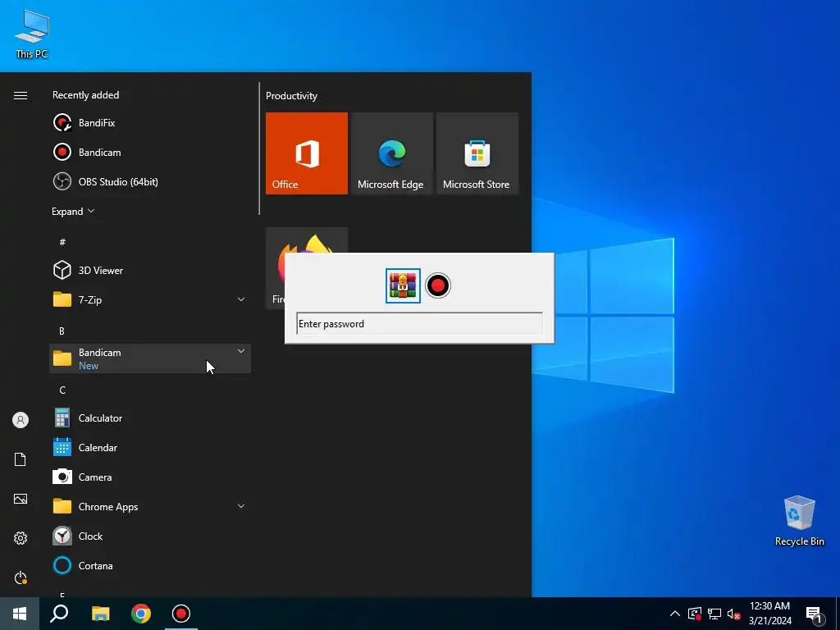Open the Power options icon

[21, 577]
